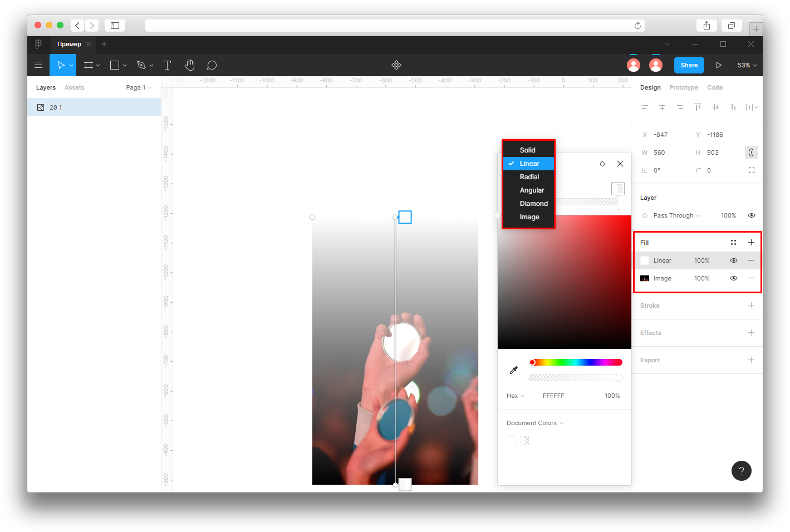Align bottom using the alignment icon
790x532 pixels.
tap(733, 107)
